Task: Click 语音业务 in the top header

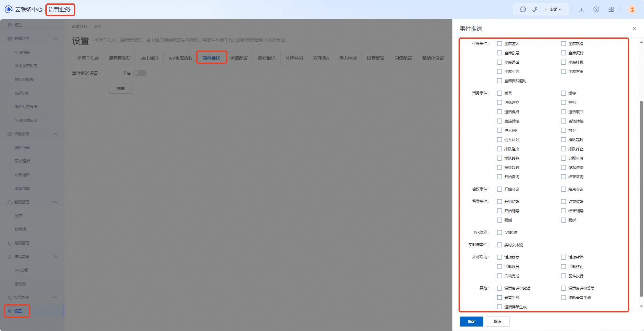Action: point(60,9)
